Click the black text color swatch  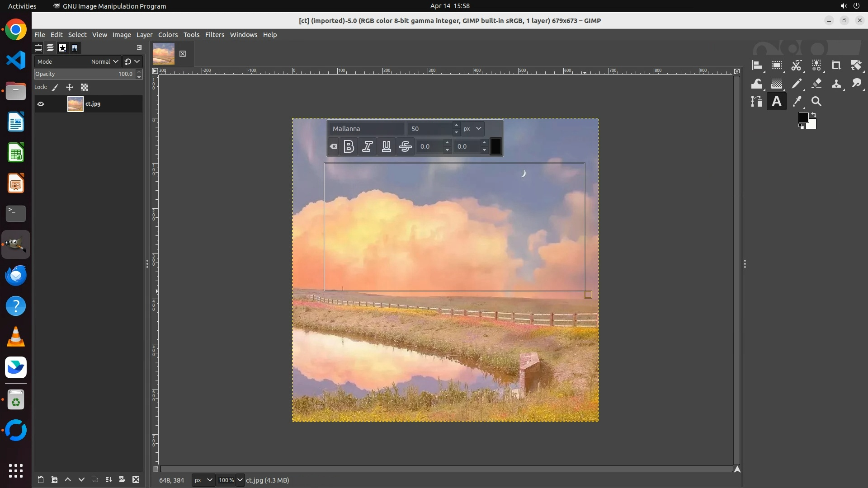(x=495, y=146)
